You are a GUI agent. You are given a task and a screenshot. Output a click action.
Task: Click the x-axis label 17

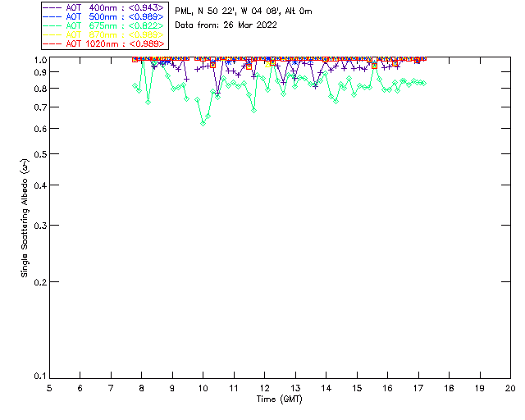418,388
